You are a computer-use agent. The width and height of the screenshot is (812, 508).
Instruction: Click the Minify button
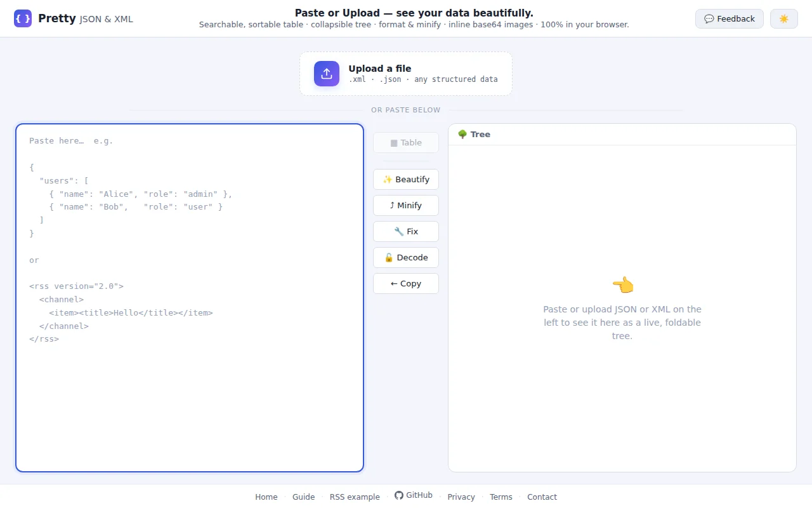click(x=406, y=206)
